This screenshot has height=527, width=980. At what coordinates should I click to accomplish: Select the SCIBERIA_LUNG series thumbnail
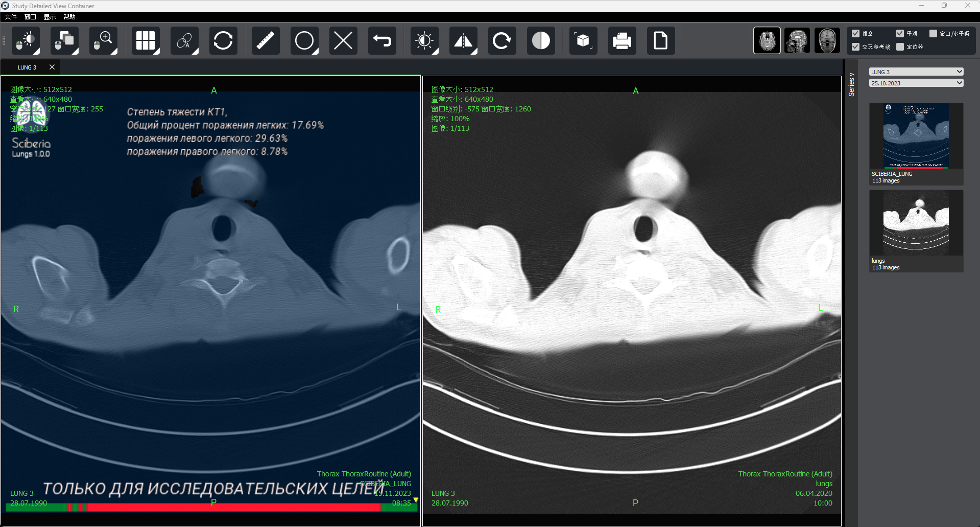916,144
